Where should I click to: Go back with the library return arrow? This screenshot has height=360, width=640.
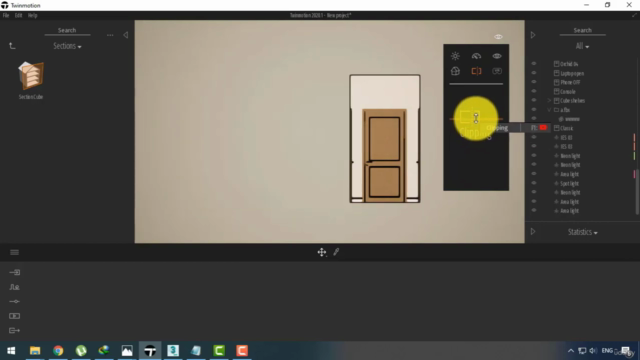coord(12,46)
